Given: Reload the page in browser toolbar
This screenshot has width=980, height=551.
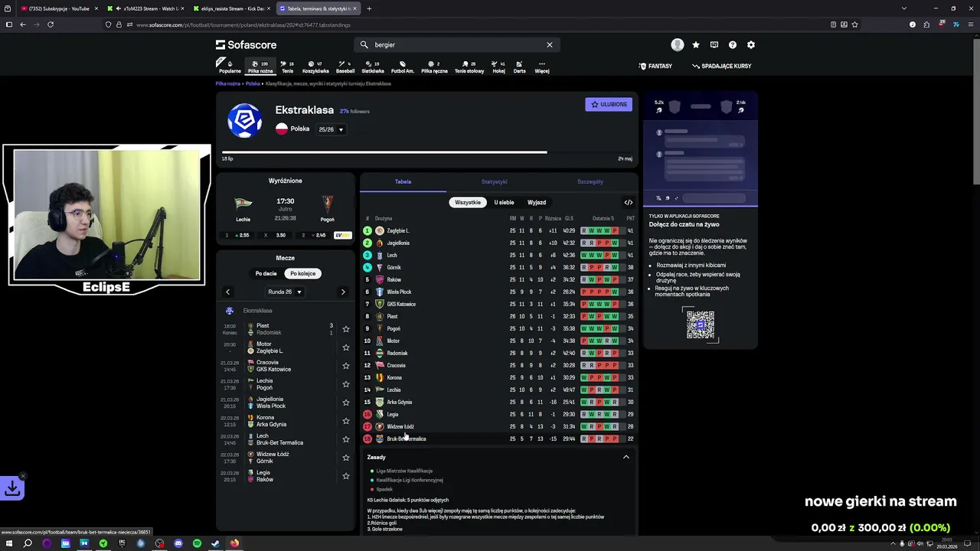Looking at the screenshot, I should click(x=51, y=24).
